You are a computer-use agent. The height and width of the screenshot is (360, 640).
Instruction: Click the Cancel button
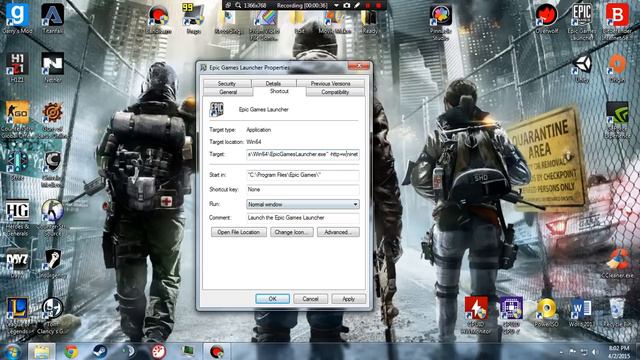point(310,299)
